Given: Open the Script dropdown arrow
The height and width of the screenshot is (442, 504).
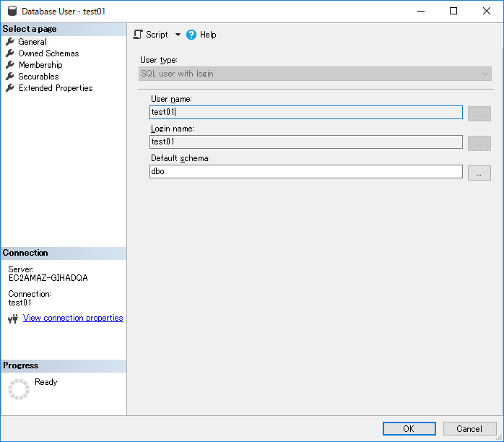Looking at the screenshot, I should [178, 35].
